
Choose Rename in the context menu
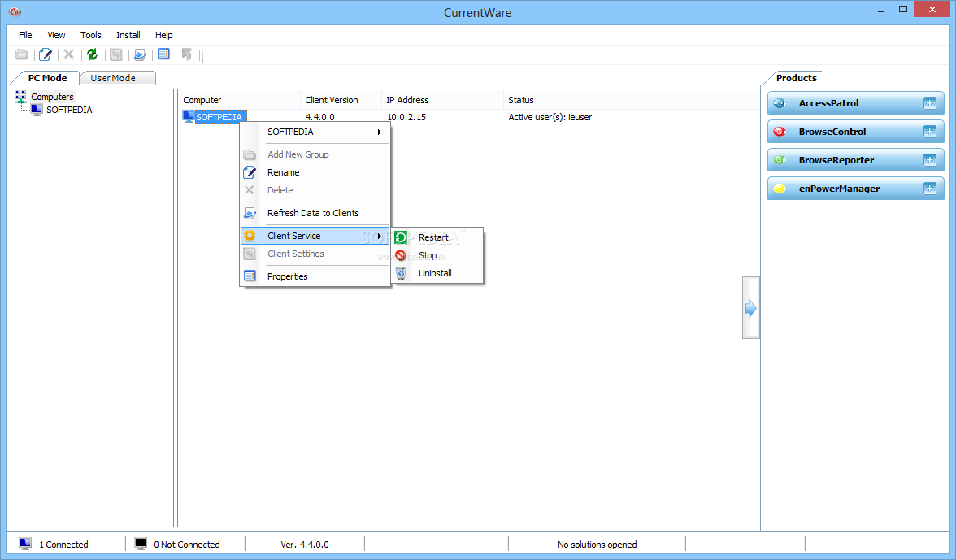click(x=315, y=172)
